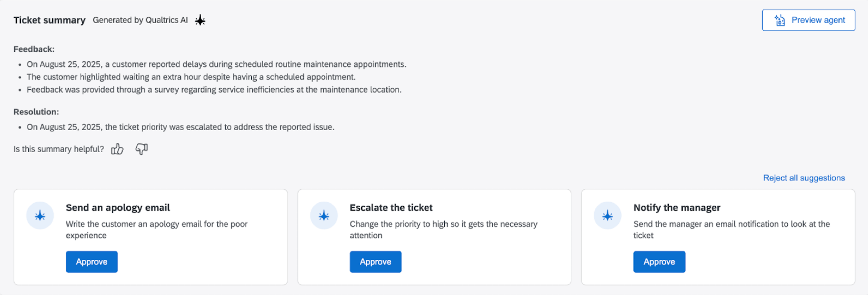This screenshot has width=868, height=295.
Task: Click the Reject all suggestions link
Action: [x=803, y=178]
